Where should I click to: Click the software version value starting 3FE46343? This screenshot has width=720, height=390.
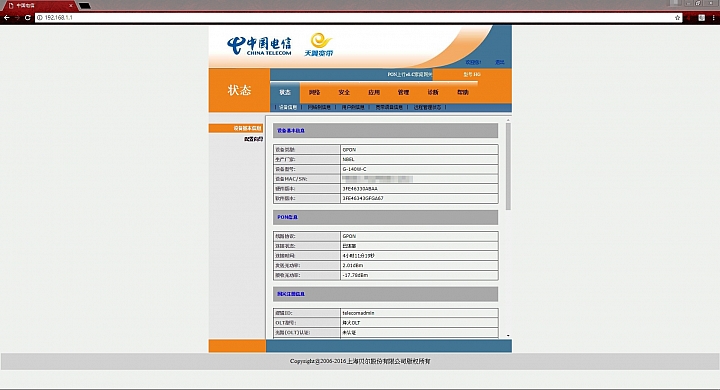(363, 198)
